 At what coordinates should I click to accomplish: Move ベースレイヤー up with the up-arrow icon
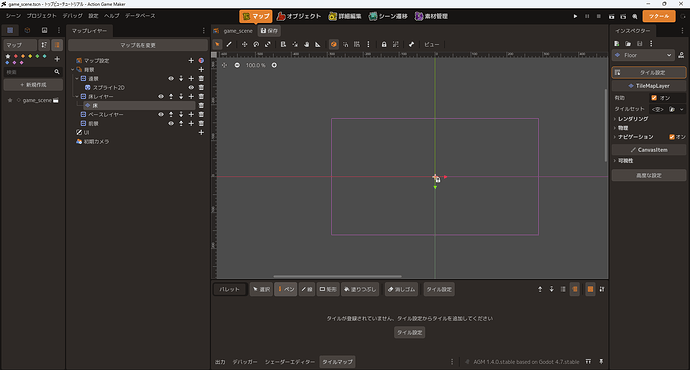point(171,114)
